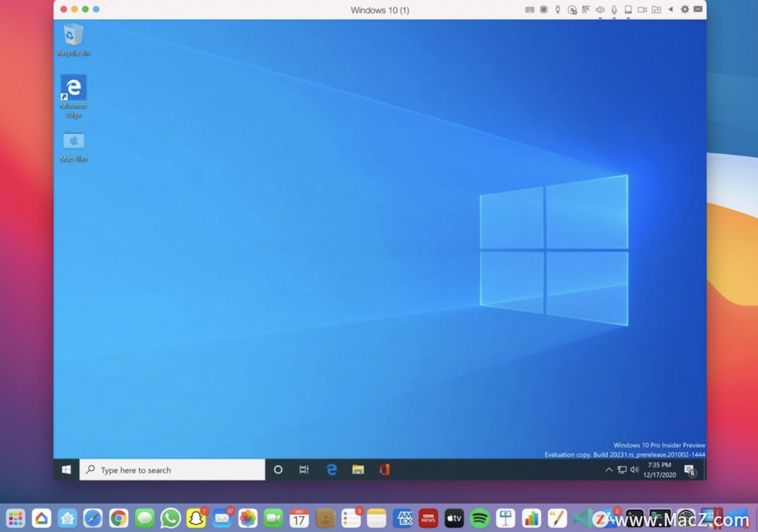758x532 pixels.
Task: Open Task View on the taskbar
Action: pos(304,469)
